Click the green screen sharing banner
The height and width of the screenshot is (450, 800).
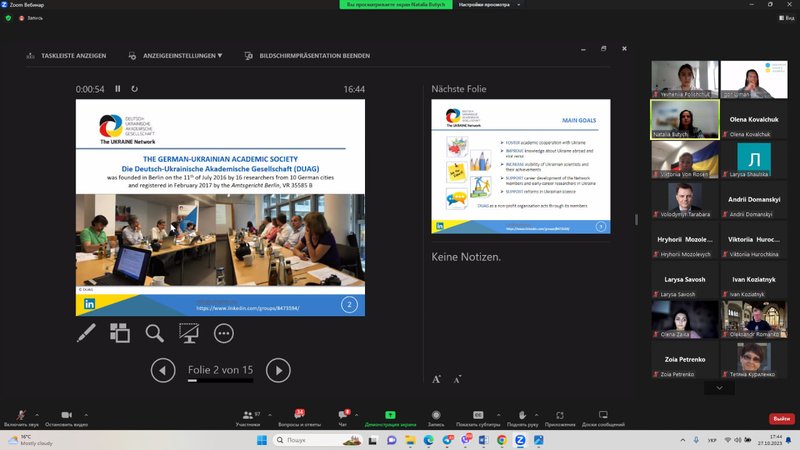[x=396, y=5]
